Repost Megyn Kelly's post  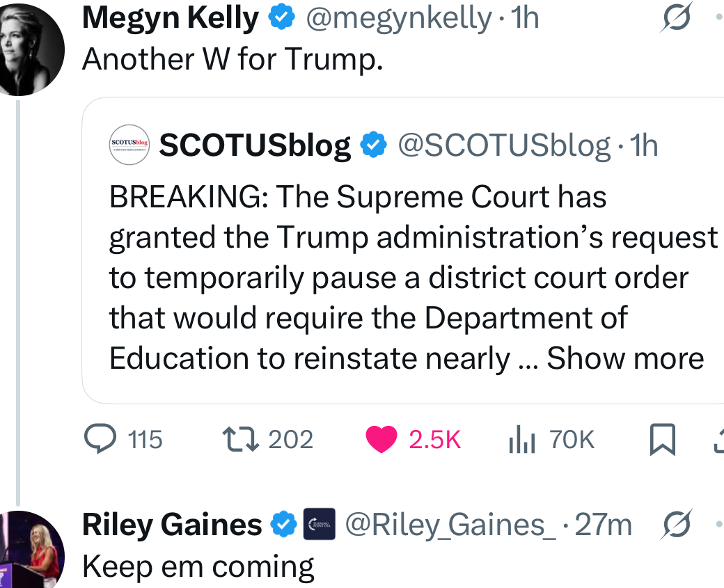240,439
